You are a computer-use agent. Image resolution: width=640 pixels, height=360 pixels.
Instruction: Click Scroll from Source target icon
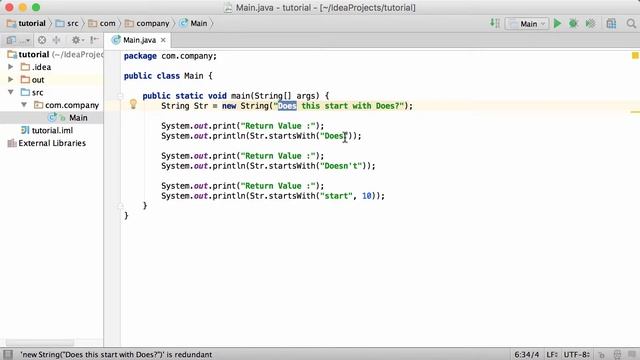coord(42,40)
